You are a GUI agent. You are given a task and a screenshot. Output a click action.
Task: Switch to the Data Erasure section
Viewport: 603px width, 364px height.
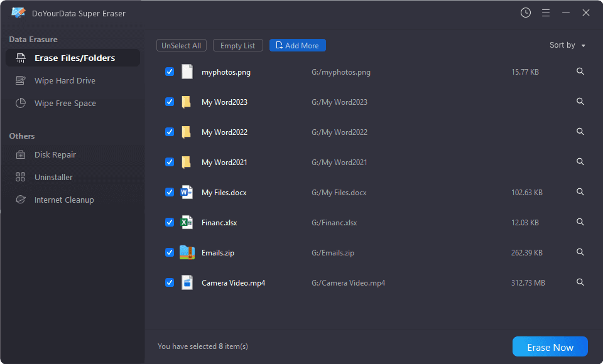click(30, 39)
